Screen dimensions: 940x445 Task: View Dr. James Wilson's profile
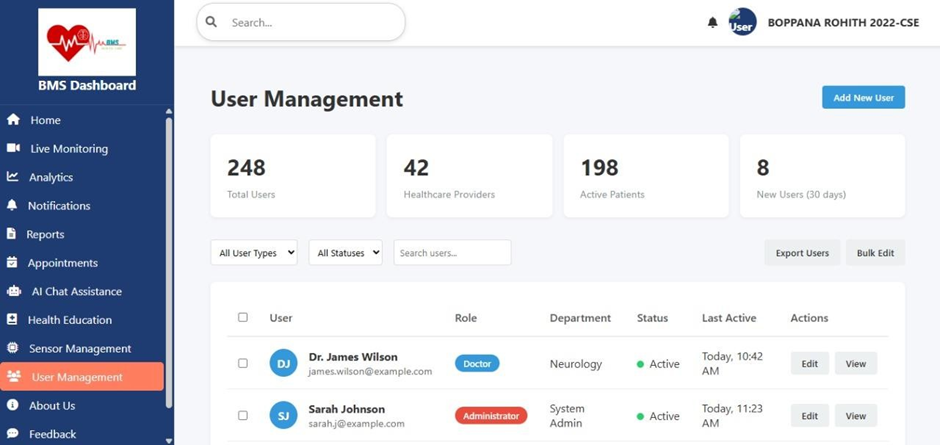[x=855, y=363]
